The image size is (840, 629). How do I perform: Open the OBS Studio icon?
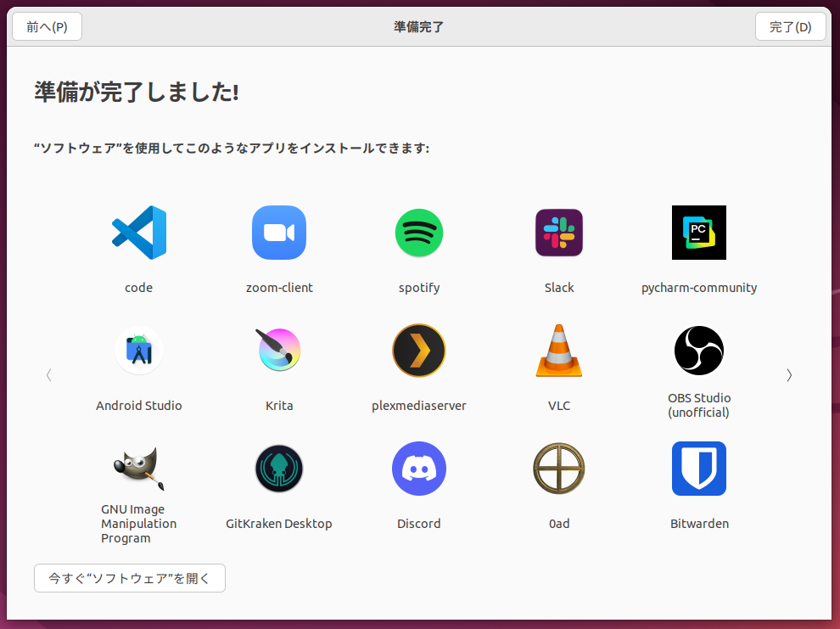(x=699, y=351)
